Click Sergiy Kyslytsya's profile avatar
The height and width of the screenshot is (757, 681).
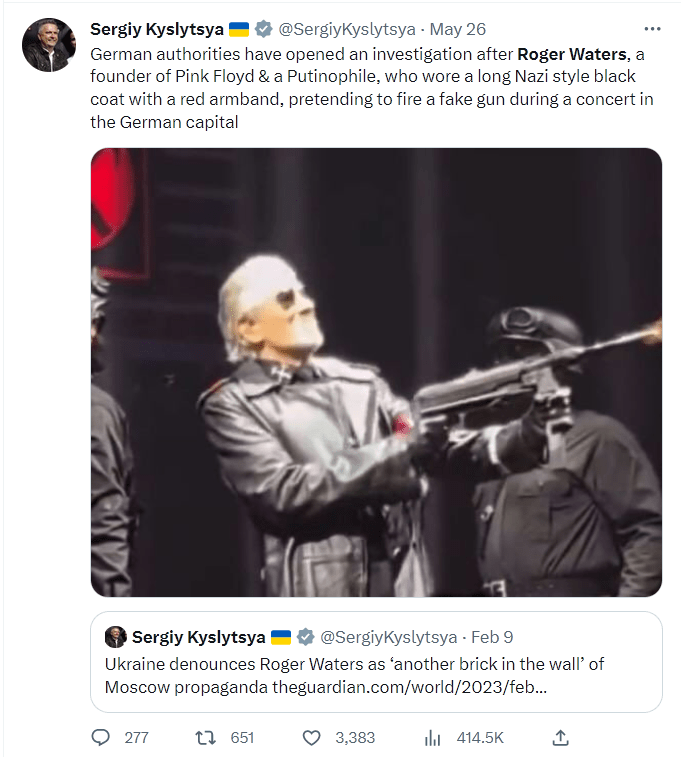48,45
